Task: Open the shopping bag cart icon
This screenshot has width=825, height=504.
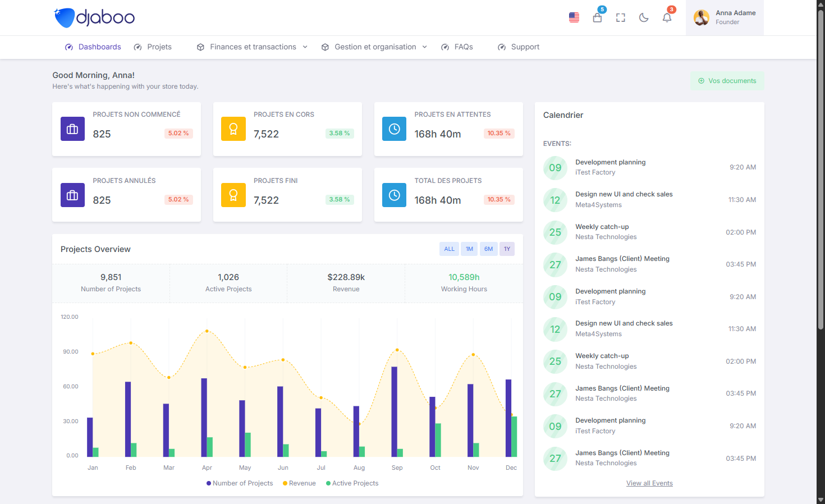Action: tap(597, 18)
